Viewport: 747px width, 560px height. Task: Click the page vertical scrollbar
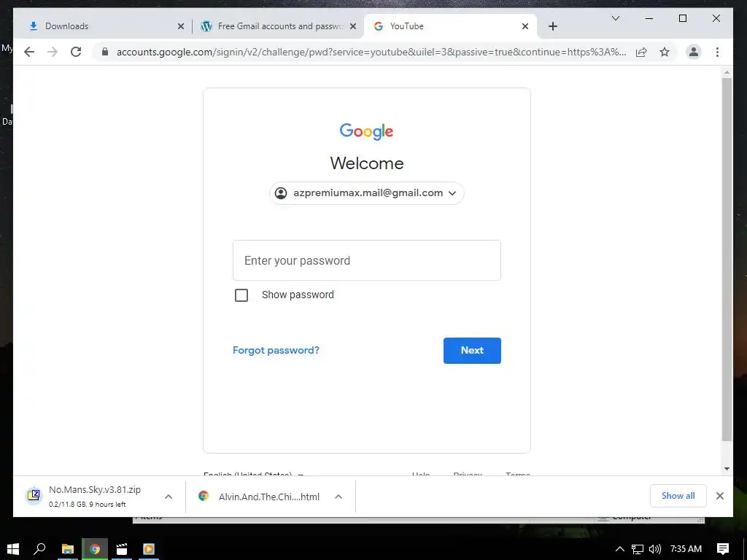point(727,260)
